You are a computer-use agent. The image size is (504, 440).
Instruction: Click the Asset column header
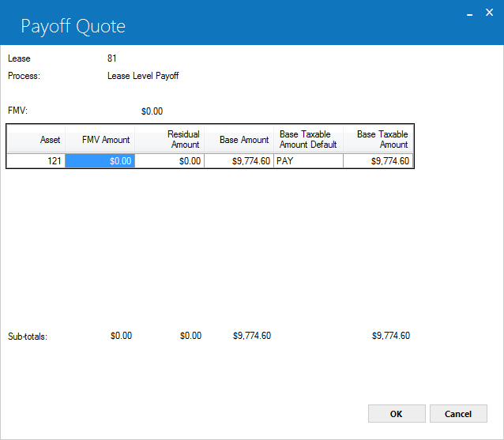36,139
